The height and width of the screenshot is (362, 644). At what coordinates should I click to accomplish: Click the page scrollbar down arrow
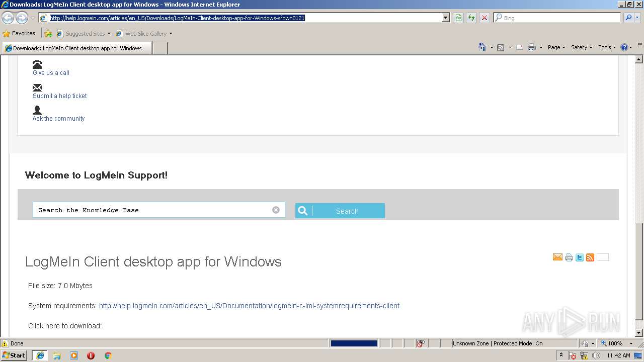(x=639, y=333)
